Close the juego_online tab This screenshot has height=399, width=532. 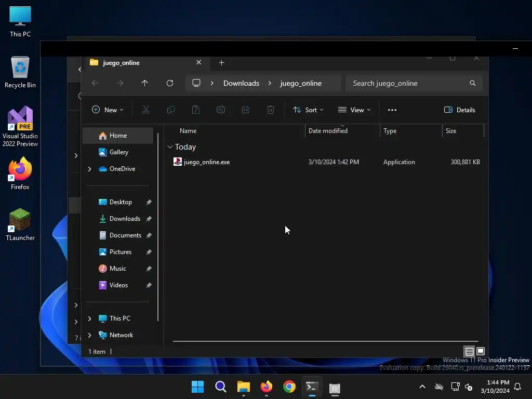199,62
